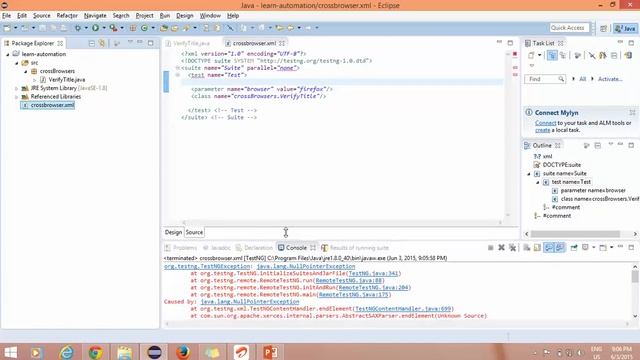
Task: Click the Collapse All icon in Outline panel
Action: pos(598,145)
